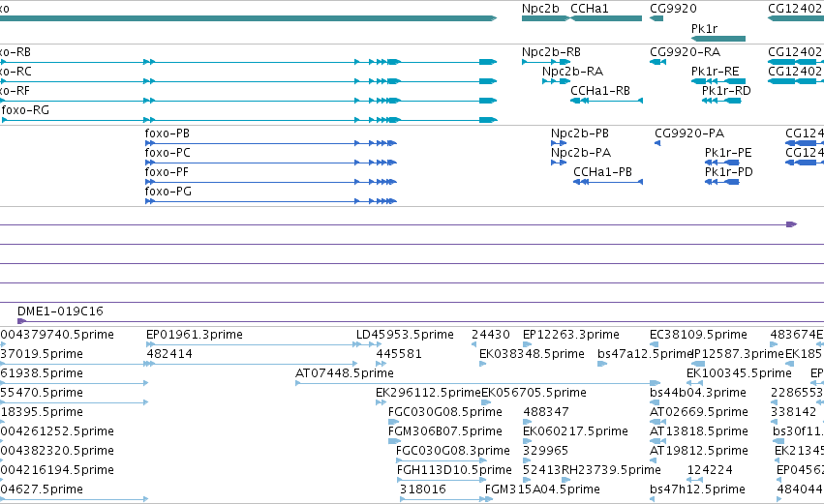The image size is (824, 504).
Task: Select the 124224 EST feature
Action: tap(694, 480)
